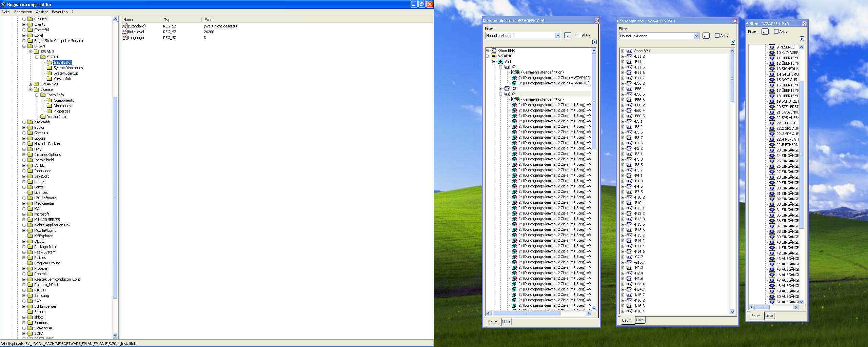Image resolution: width=868 pixels, height=347 pixels.
Task: Select the -H54.6 device entry
Action: [639, 284]
